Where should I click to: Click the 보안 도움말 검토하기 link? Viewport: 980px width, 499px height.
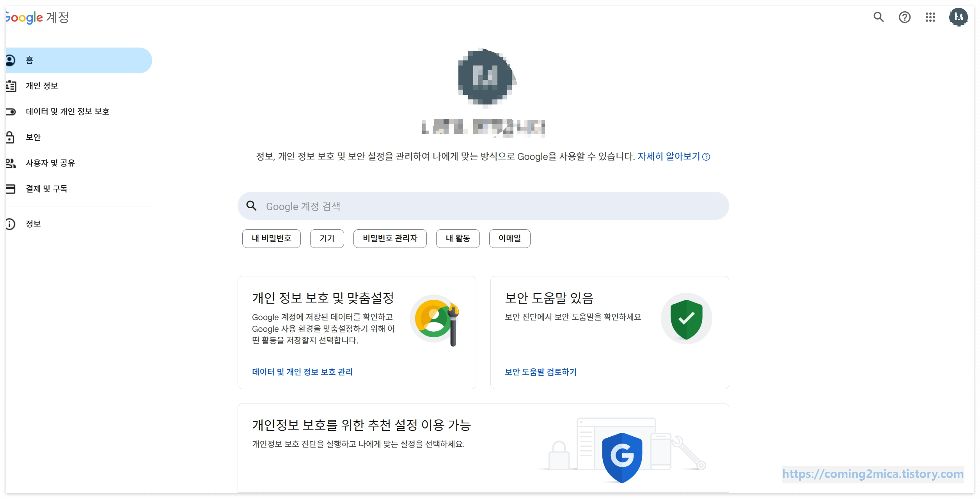click(x=540, y=372)
